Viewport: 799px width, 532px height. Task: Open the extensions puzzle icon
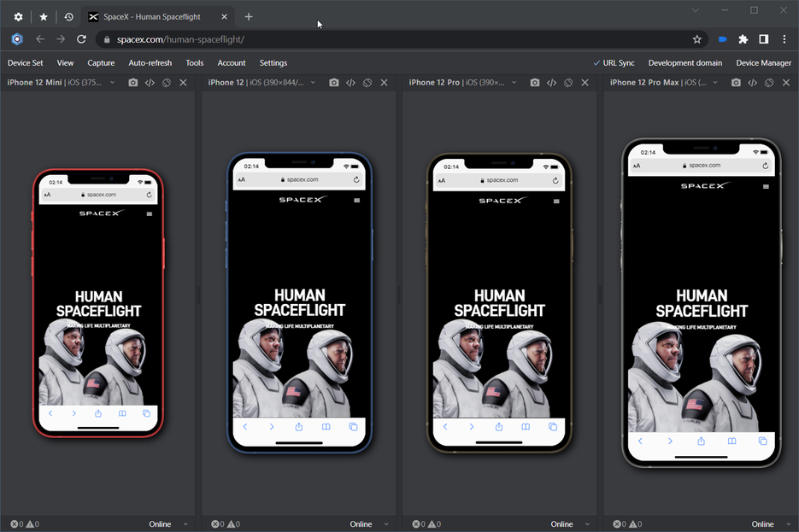tap(743, 39)
